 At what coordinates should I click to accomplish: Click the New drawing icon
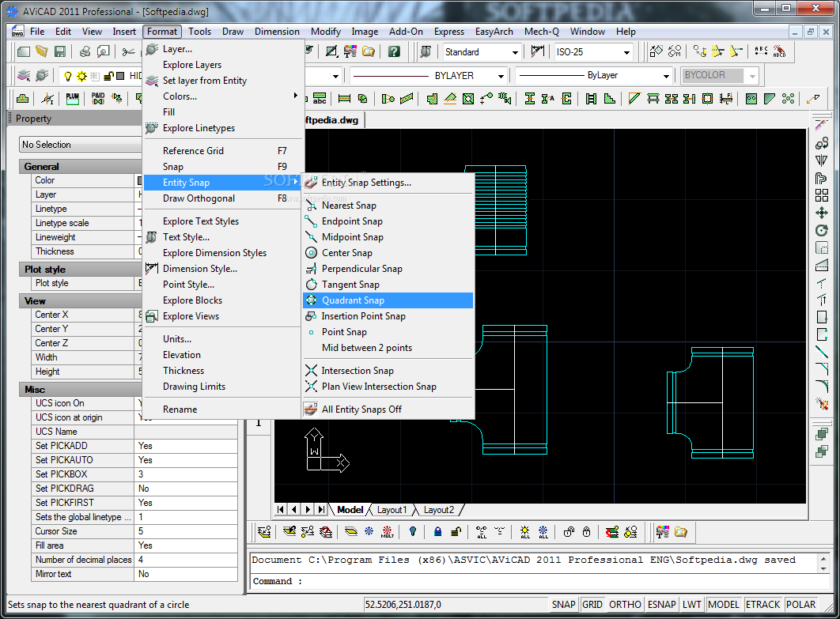pos(23,51)
